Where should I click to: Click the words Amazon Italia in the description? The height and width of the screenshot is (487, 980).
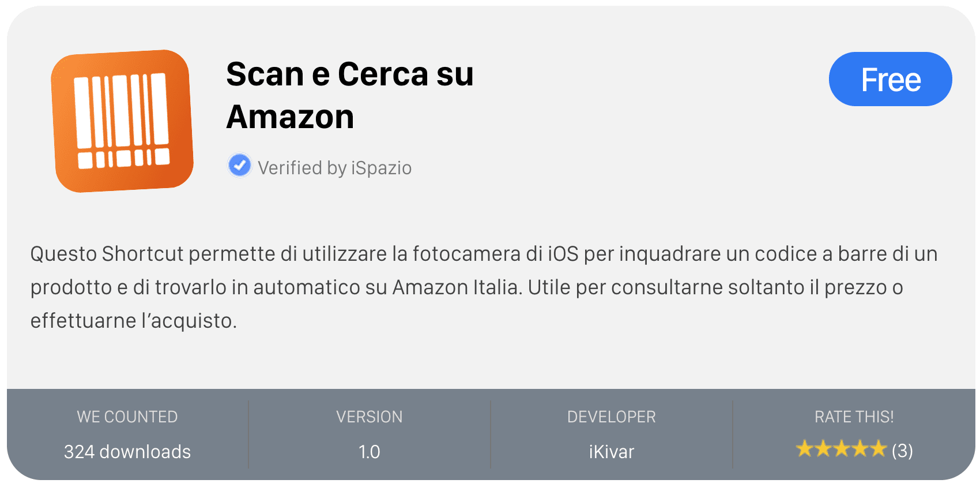(x=457, y=287)
